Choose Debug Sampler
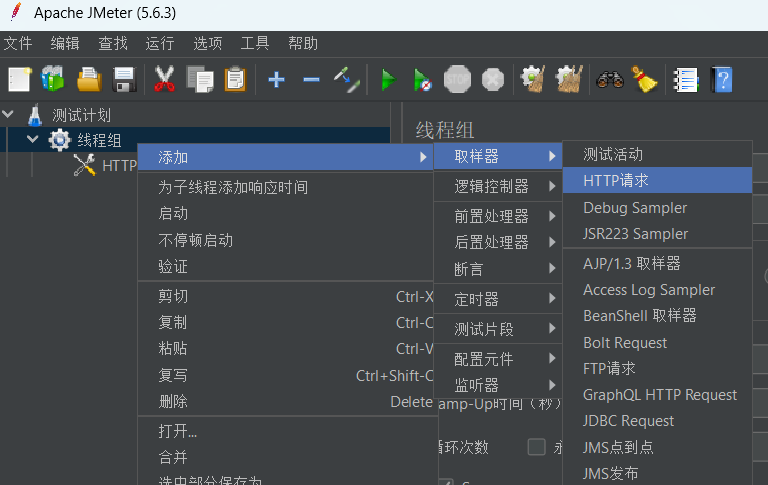The image size is (768, 485). tap(657, 208)
